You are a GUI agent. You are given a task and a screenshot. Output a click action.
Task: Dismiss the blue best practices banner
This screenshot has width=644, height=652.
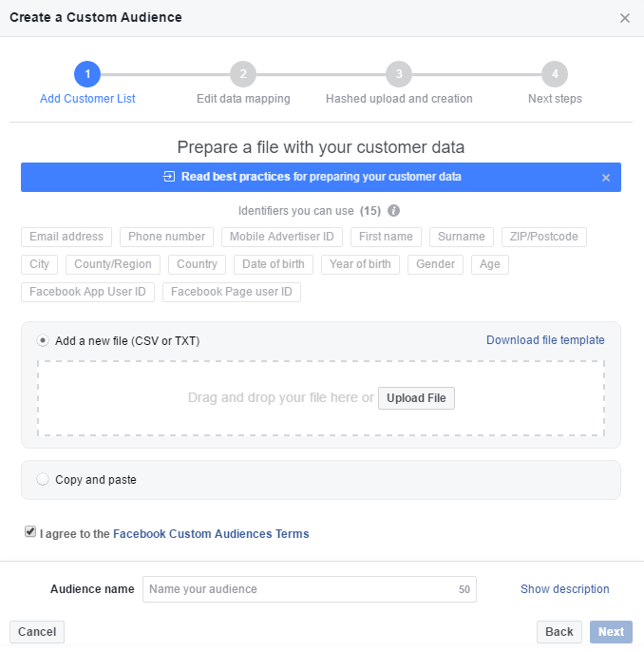click(x=606, y=178)
